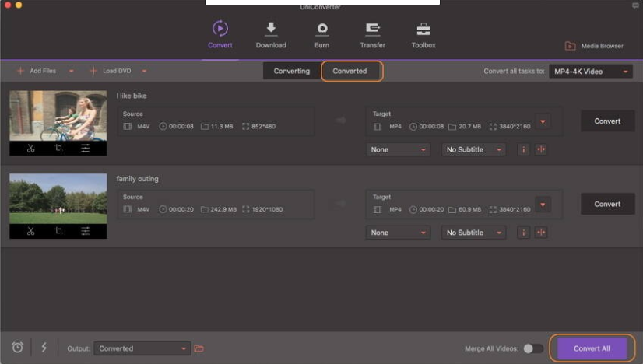This screenshot has width=643, height=364.
Task: Crop the 'family outing' video
Action: tap(58, 231)
